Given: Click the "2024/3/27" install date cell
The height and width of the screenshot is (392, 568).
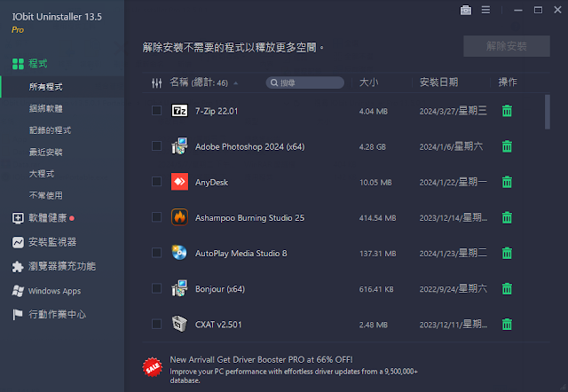Looking at the screenshot, I should pos(454,111).
